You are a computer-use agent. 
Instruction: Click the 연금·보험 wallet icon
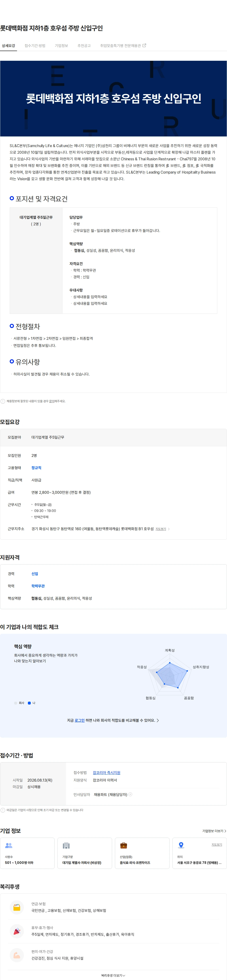(x=17, y=907)
